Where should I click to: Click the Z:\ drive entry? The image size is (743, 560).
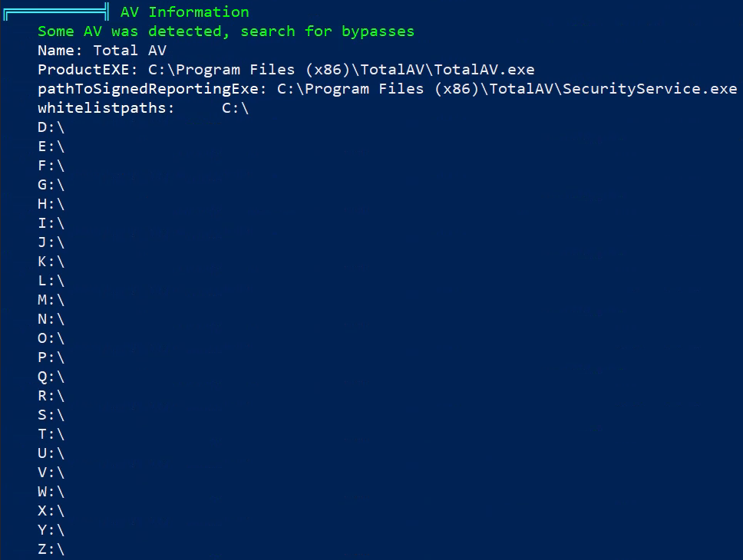[51, 549]
